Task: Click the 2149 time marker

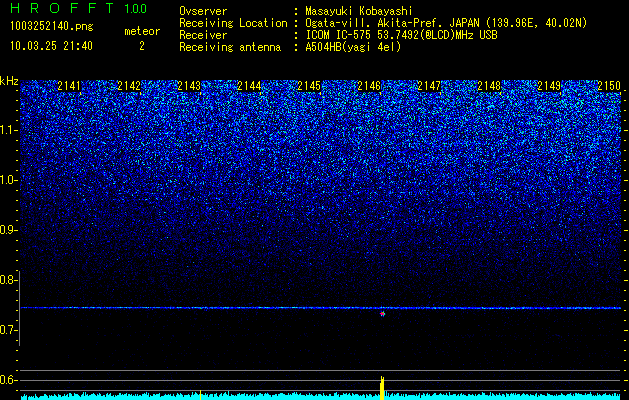Action: point(549,86)
